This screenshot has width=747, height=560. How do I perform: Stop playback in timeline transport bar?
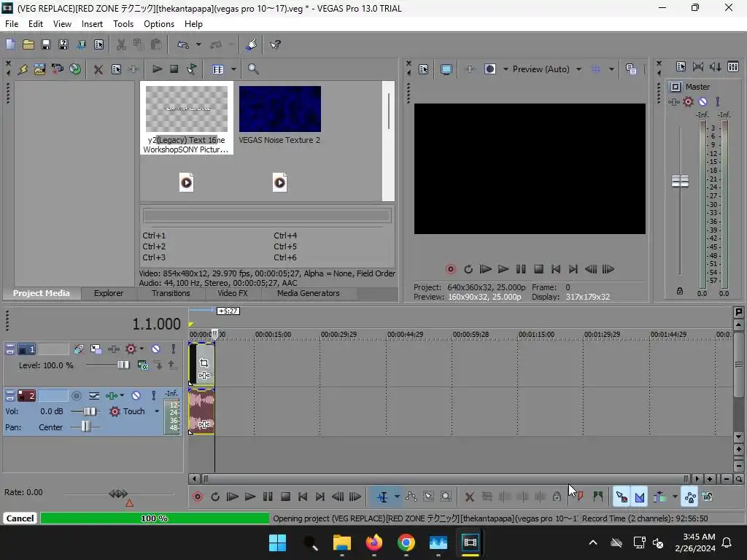[286, 497]
